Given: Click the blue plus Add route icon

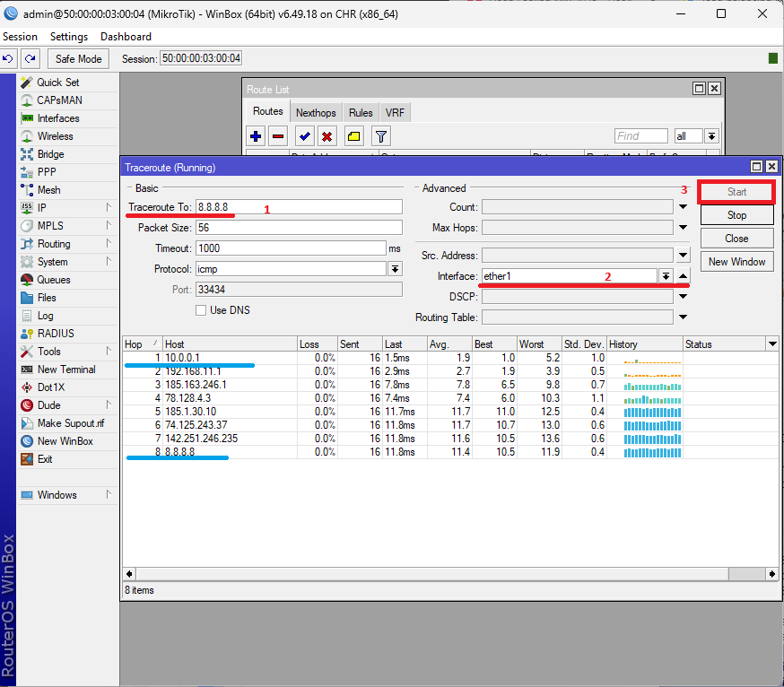Looking at the screenshot, I should (x=256, y=136).
